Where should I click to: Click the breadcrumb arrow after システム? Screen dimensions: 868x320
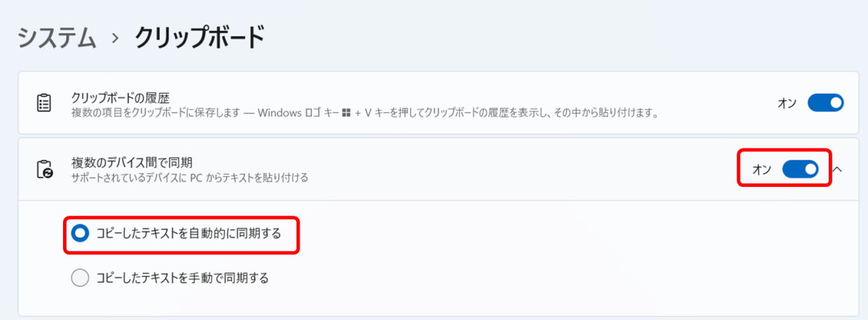(x=115, y=38)
